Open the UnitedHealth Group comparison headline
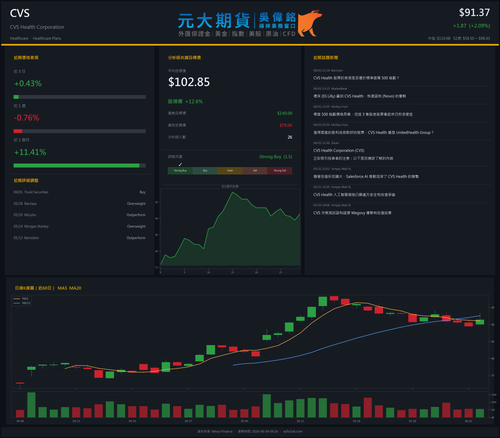Viewport: 500px width, 438px height. tap(373, 133)
